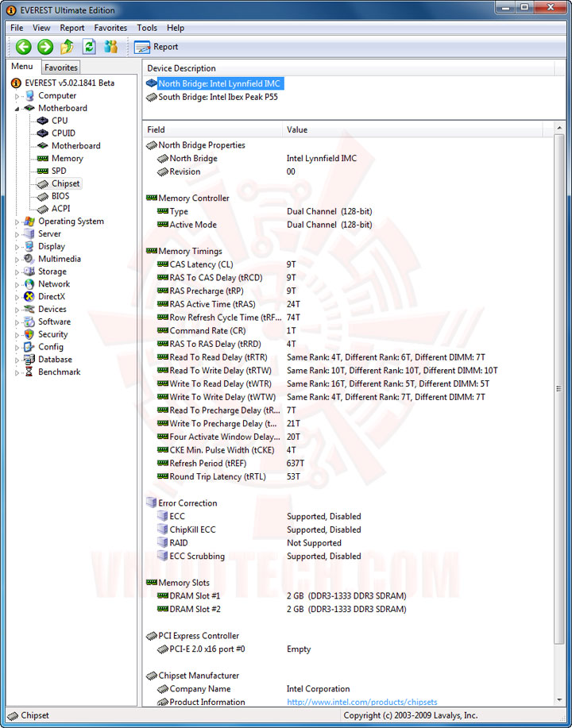Click the Up folder-level toolbar icon
The height and width of the screenshot is (728, 572).
coord(67,46)
